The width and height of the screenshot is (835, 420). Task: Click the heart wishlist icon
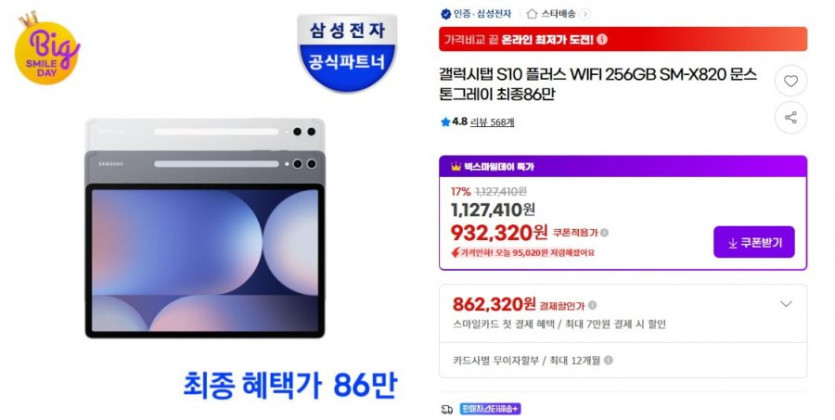[x=791, y=81]
